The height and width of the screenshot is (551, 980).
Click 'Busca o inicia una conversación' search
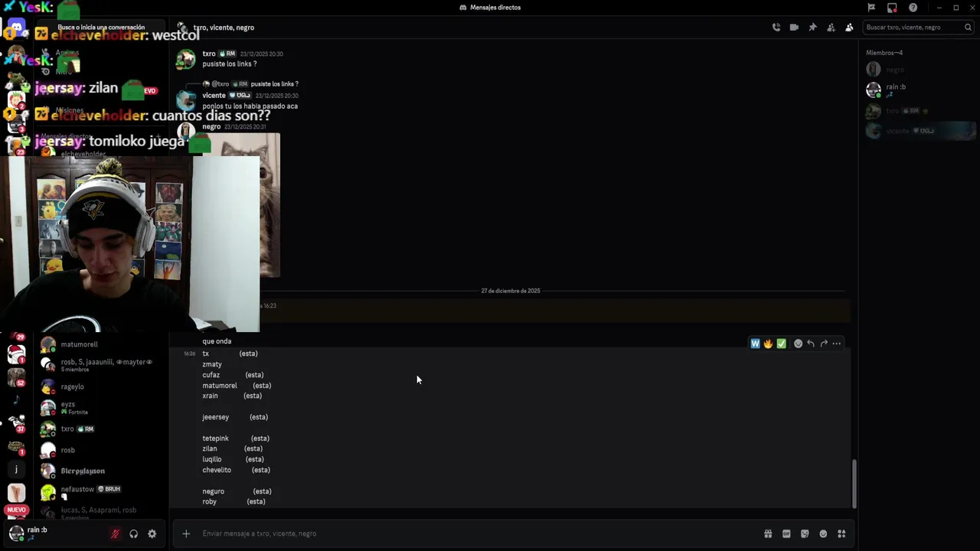[101, 28]
